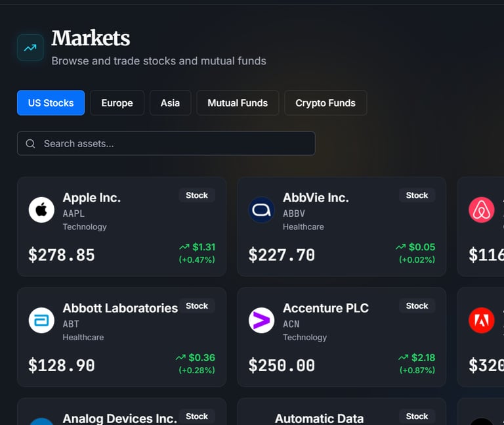
Task: Switch to the Asia tab
Action: pos(170,103)
